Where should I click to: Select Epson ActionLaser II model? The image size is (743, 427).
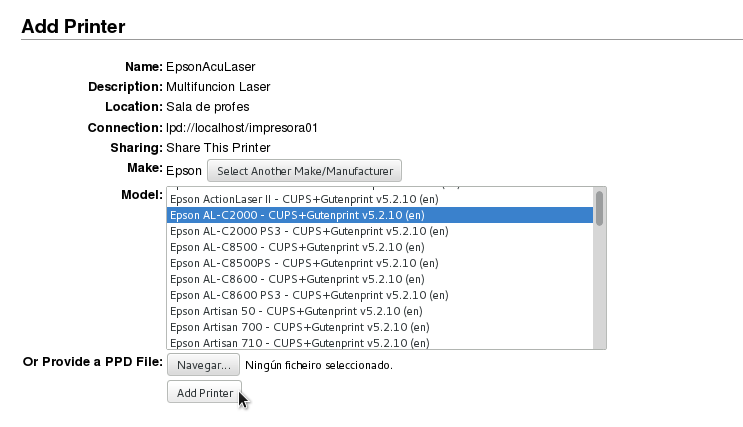(x=380, y=199)
